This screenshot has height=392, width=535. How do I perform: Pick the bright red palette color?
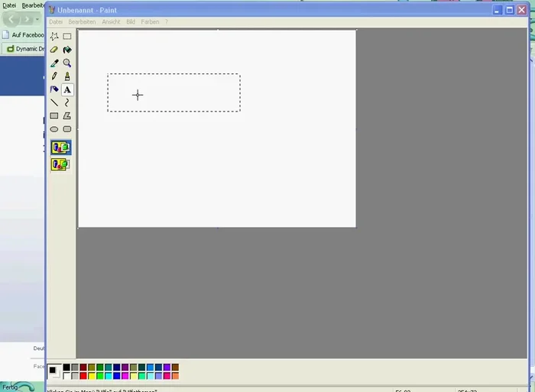pyautogui.click(x=83, y=376)
